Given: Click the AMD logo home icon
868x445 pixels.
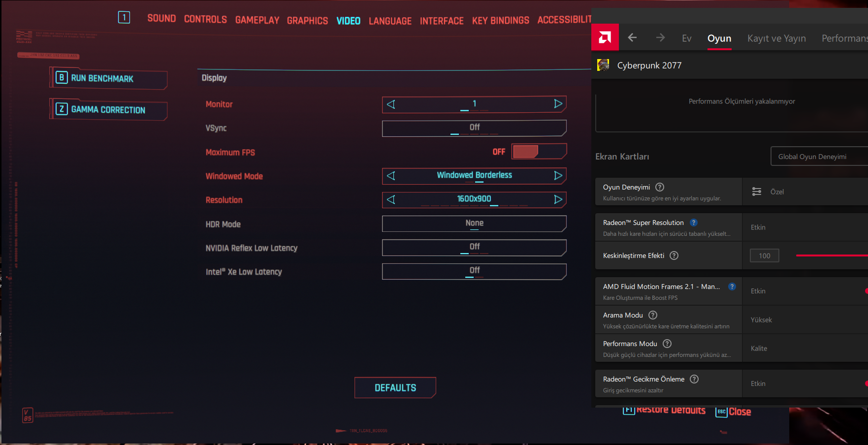Looking at the screenshot, I should click(x=605, y=37).
